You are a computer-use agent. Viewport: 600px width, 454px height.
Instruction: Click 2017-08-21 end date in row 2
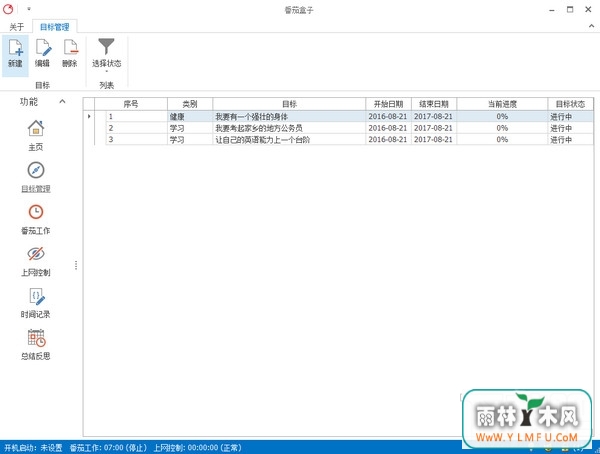point(434,128)
